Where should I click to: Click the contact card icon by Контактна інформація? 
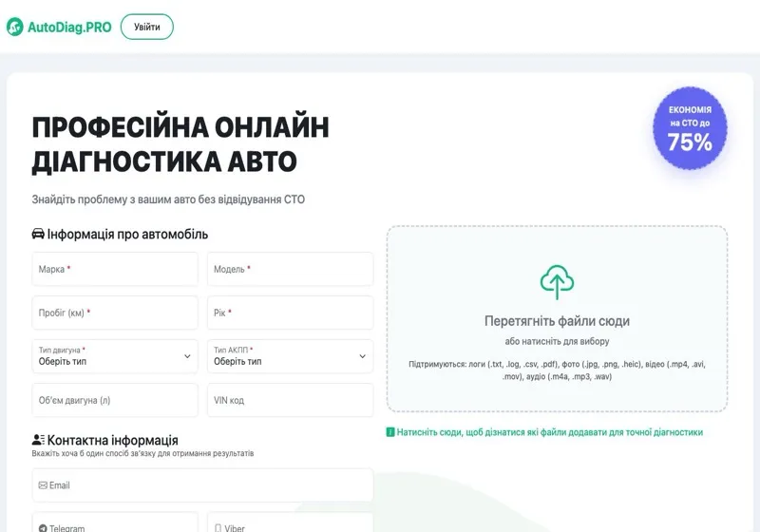tap(38, 440)
